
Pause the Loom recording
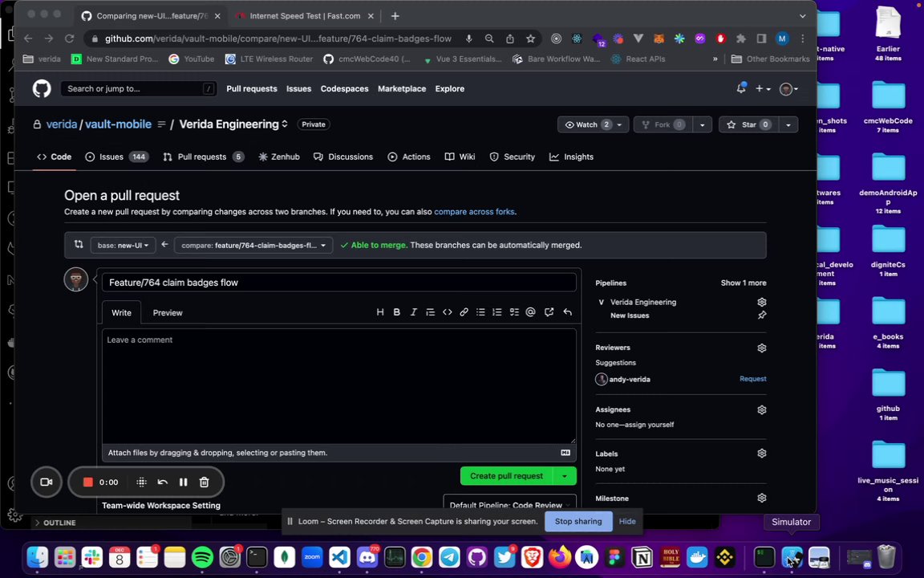(x=183, y=482)
